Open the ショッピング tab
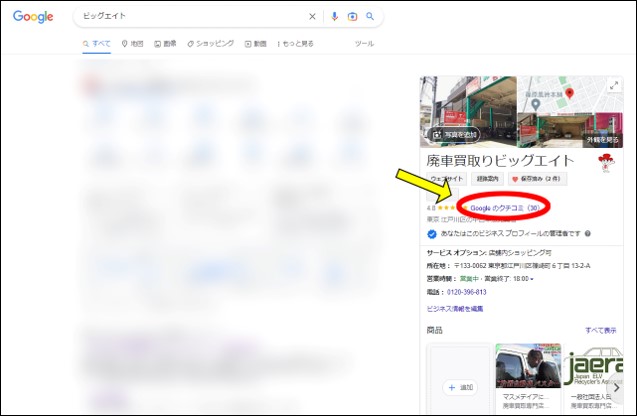Viewport: 637px width, 416px height. coord(210,43)
